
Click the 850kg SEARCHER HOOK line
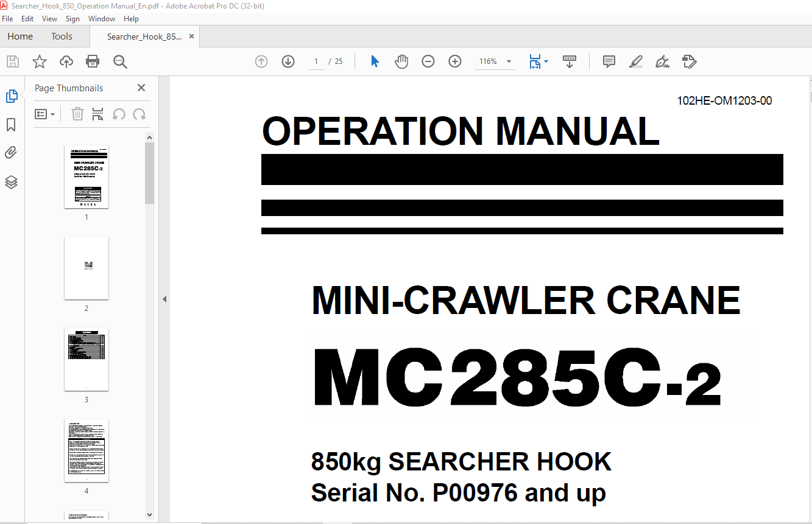pyautogui.click(x=461, y=463)
